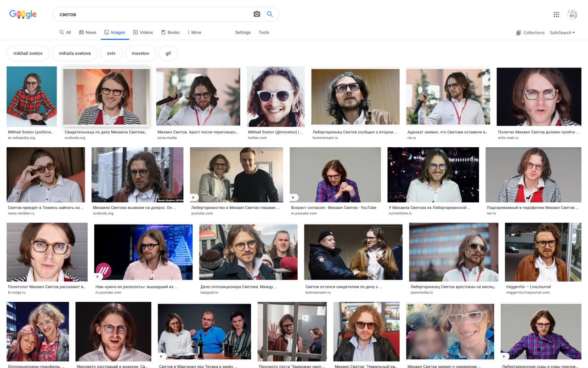This screenshot has height=368, width=588.
Task: Click the search input field with светов
Action: click(x=154, y=14)
